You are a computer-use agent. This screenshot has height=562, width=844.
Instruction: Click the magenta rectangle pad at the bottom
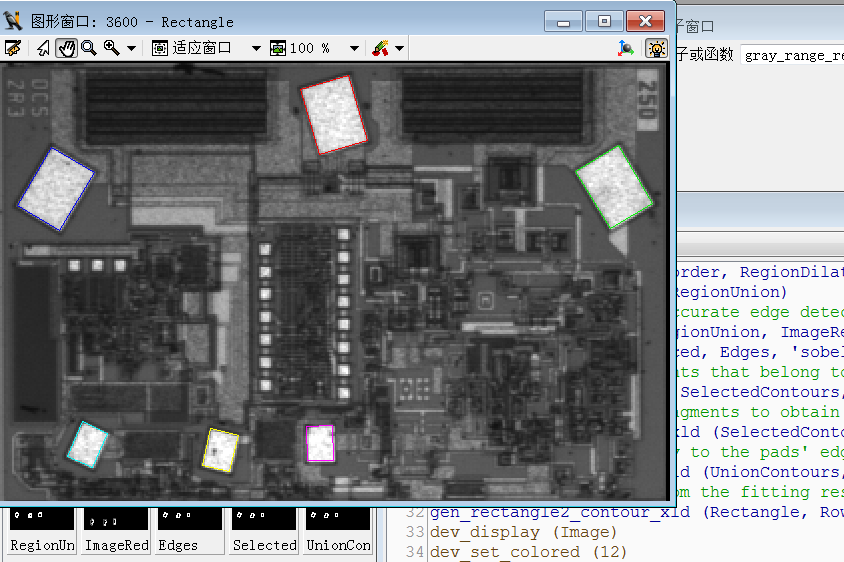320,444
